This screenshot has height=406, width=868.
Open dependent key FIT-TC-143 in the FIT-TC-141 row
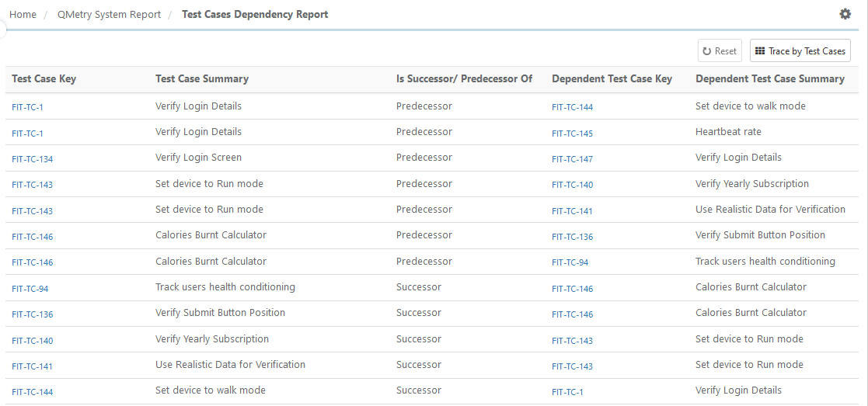tap(573, 366)
